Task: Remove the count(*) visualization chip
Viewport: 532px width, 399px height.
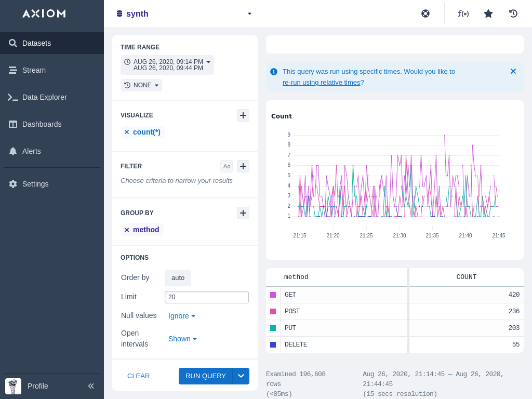Action: [127, 132]
